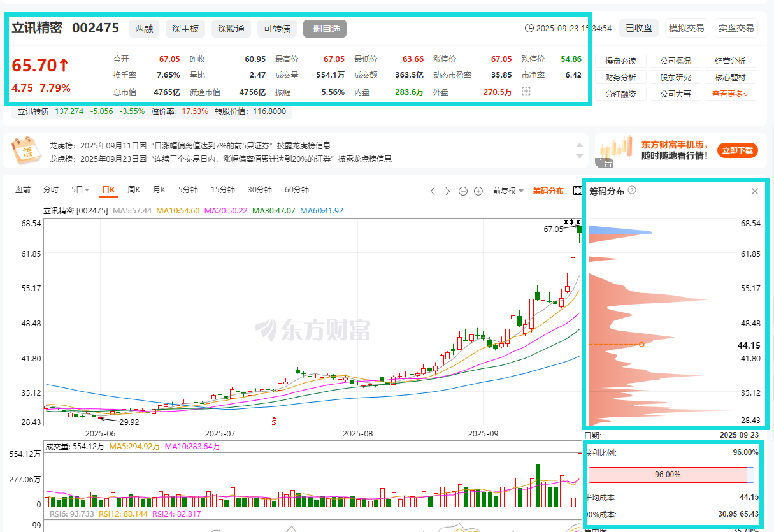
Task: Click the 立讯转债 convertible bond link
Action: 33,111
